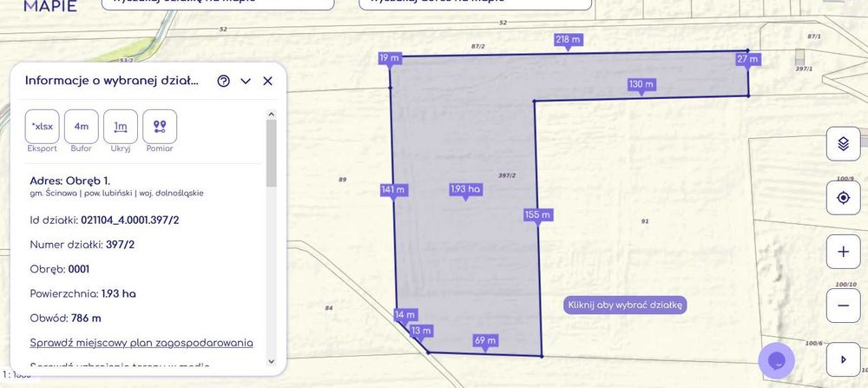Click the Adres: Obręb 1. heading

point(69,181)
